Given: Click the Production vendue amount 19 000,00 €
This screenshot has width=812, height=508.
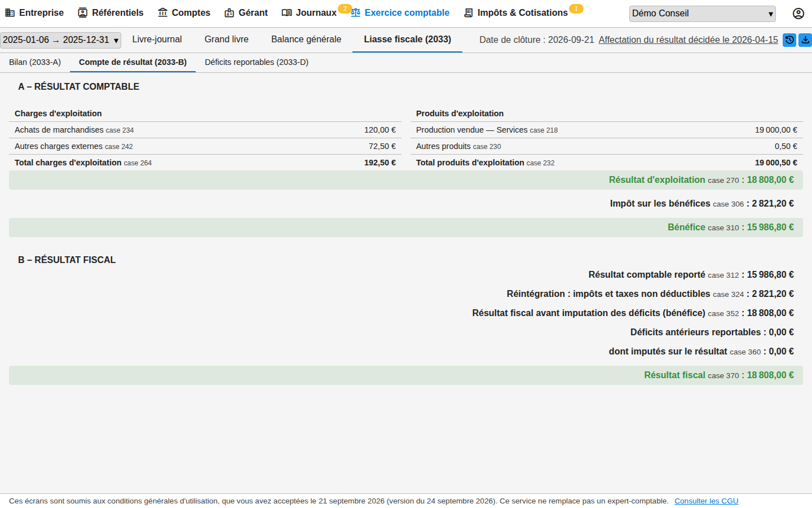Looking at the screenshot, I should [776, 130].
